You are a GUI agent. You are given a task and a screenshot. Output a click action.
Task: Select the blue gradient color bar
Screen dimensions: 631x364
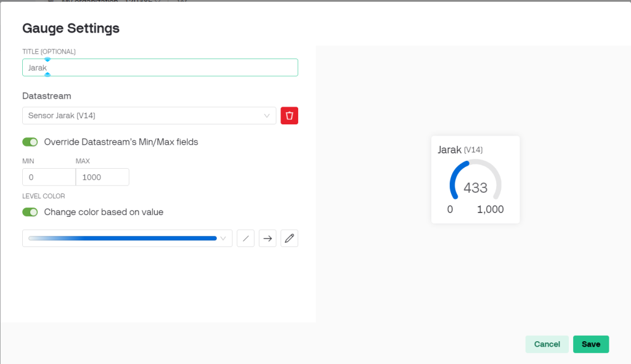click(122, 238)
